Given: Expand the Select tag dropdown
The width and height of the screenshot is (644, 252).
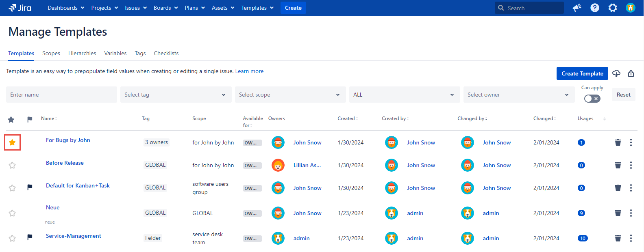Looking at the screenshot, I should pos(176,95).
